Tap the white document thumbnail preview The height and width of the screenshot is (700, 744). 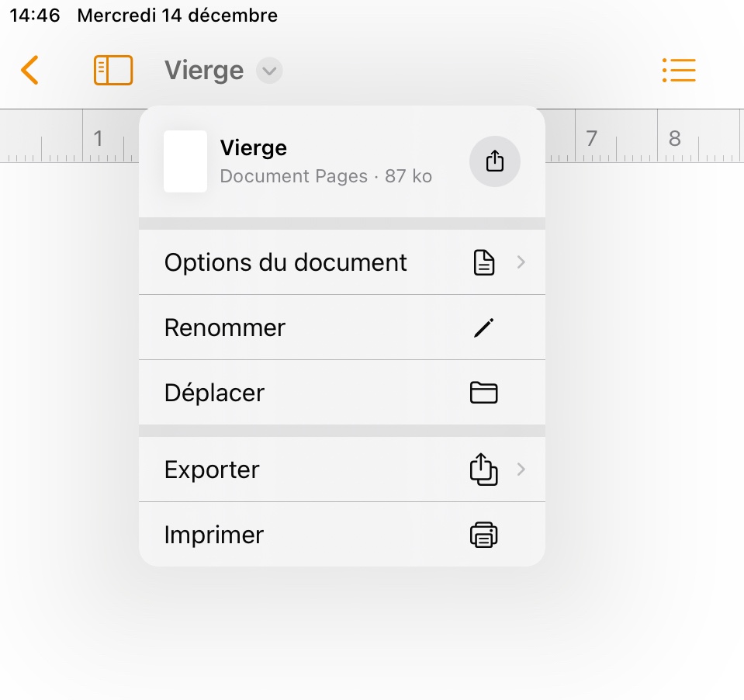[x=185, y=161]
